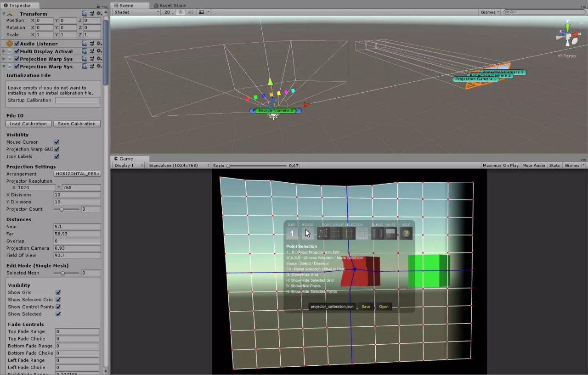Select the Mouse cursor mode icon
588x375 pixels.
click(307, 234)
